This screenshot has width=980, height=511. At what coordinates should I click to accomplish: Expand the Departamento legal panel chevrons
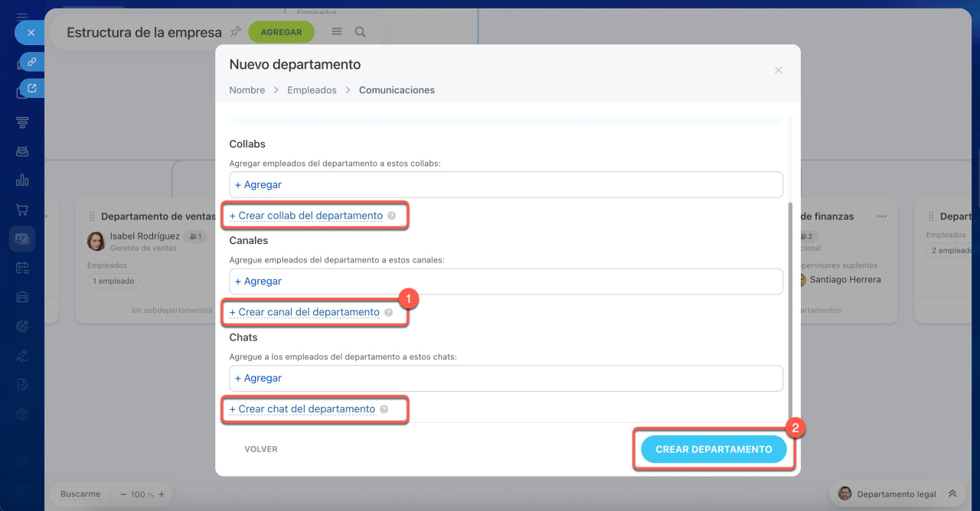952,494
